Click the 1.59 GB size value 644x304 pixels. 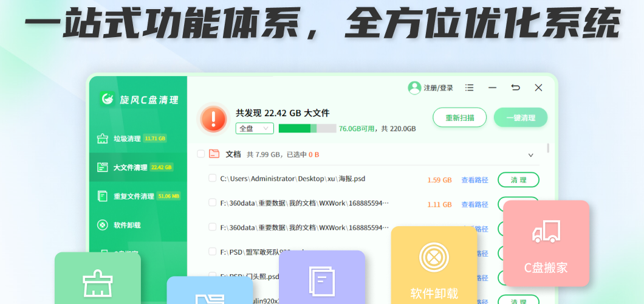[439, 180]
